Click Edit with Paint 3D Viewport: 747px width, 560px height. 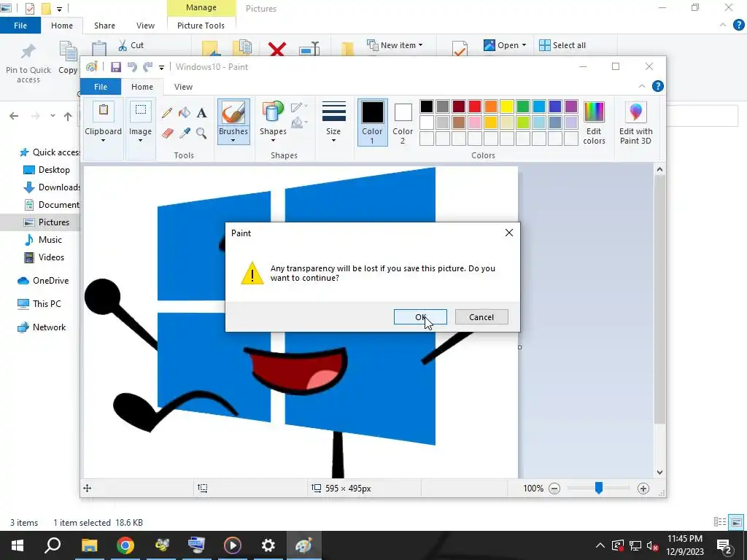coord(635,122)
